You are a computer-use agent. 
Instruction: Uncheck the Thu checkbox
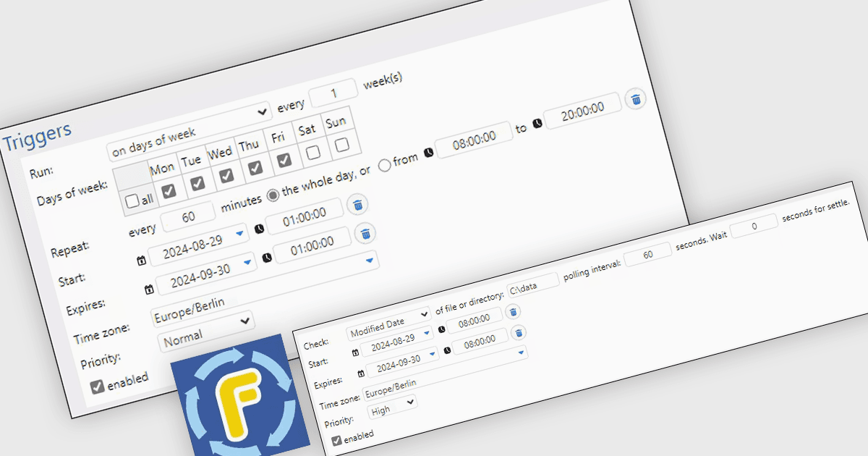(x=255, y=168)
